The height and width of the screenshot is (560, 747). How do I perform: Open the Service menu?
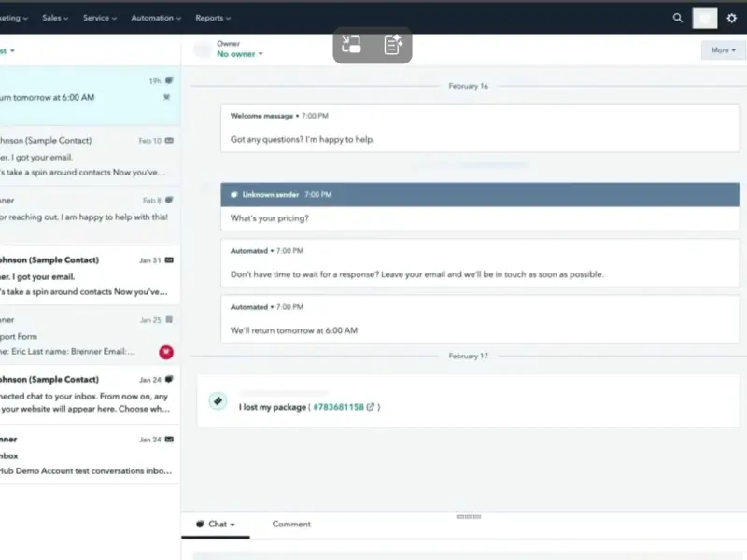99,18
